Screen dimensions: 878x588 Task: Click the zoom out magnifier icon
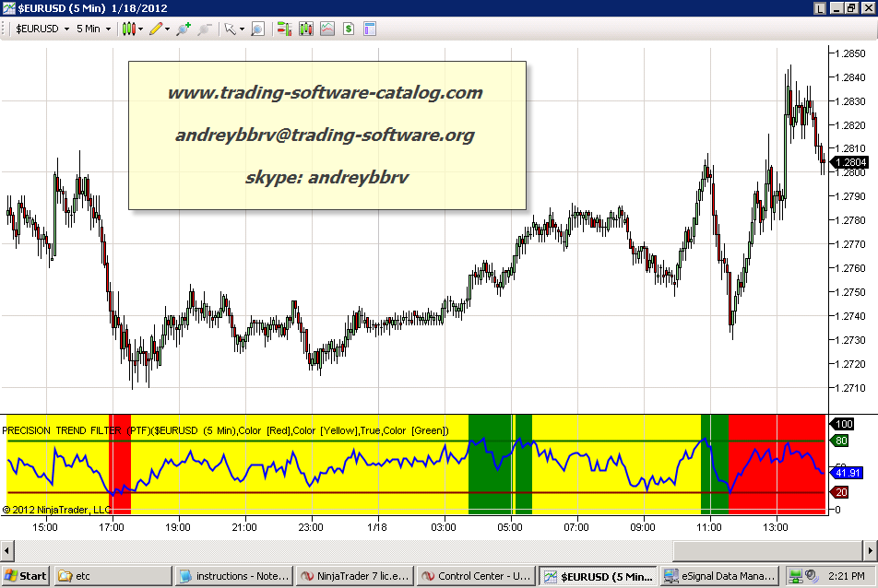(204, 29)
